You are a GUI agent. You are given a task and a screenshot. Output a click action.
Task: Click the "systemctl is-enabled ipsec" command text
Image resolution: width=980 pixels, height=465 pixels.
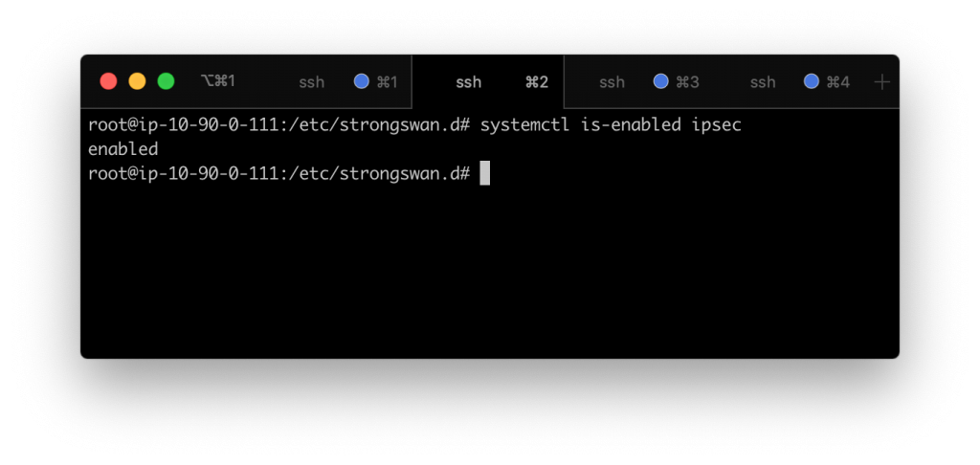611,125
